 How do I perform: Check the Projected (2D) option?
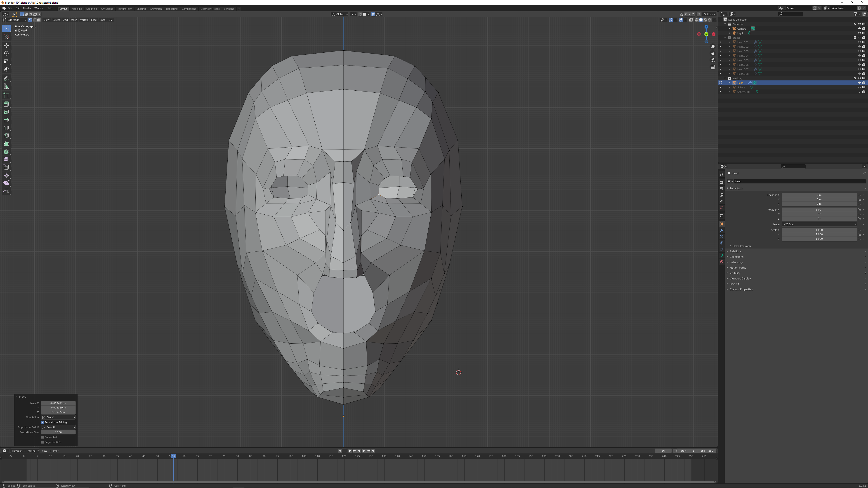[x=43, y=442]
